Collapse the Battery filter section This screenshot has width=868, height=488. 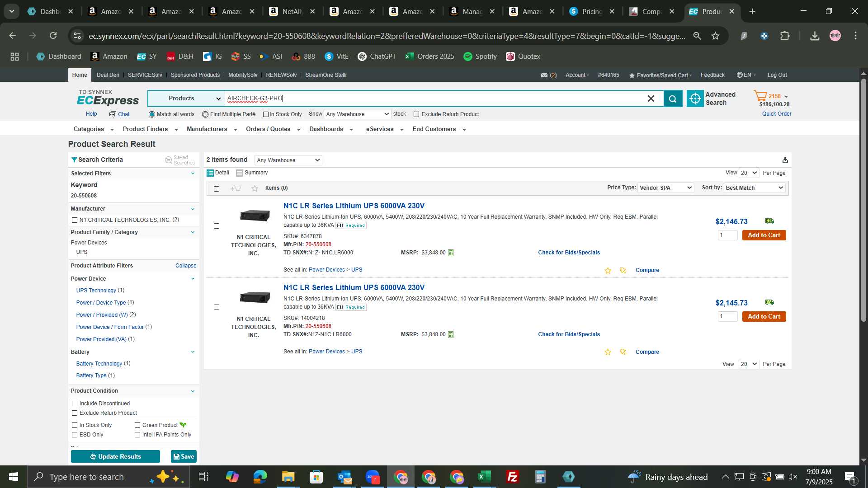point(193,352)
